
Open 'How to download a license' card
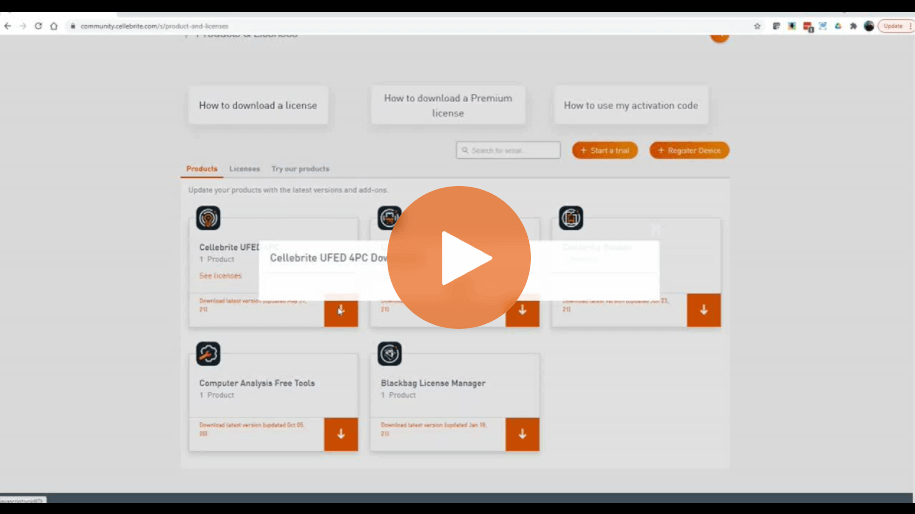click(x=258, y=106)
